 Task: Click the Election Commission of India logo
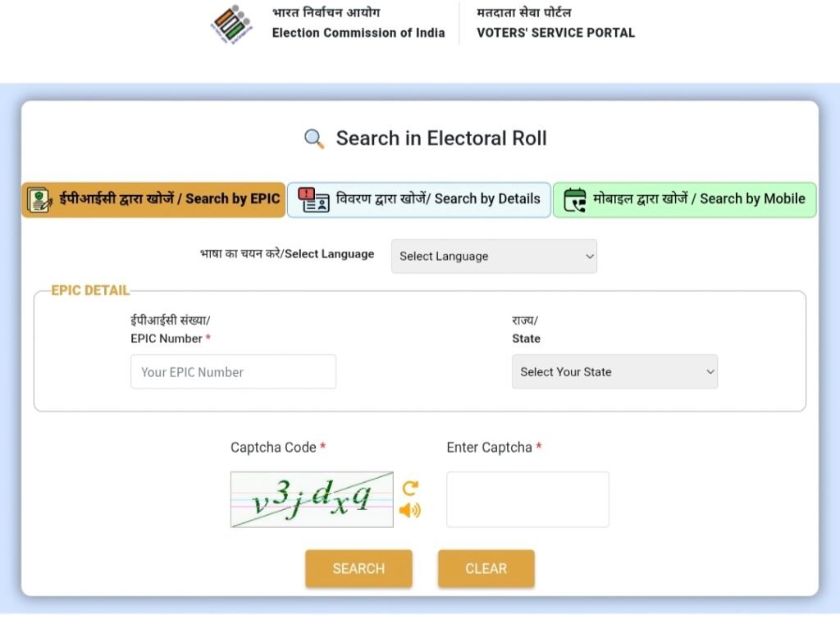coord(232,24)
